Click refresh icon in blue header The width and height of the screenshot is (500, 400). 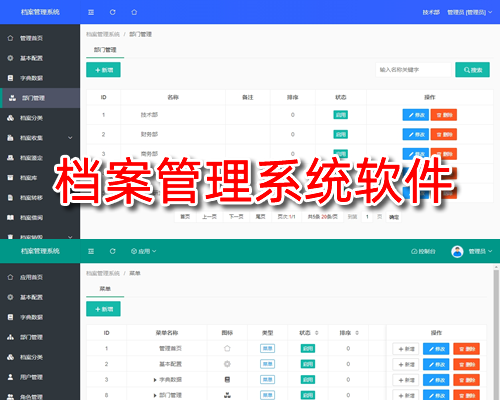tap(113, 12)
